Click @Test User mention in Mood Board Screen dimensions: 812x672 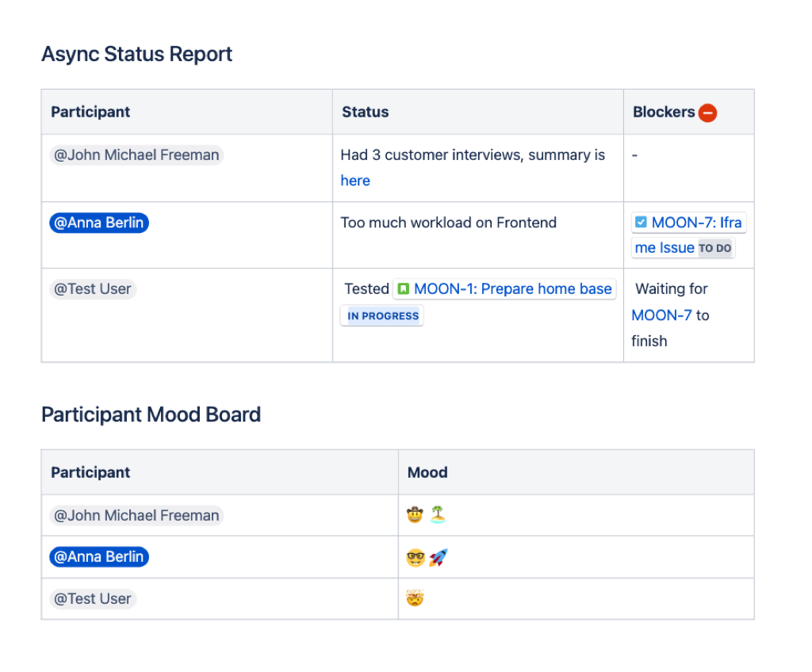point(93,599)
